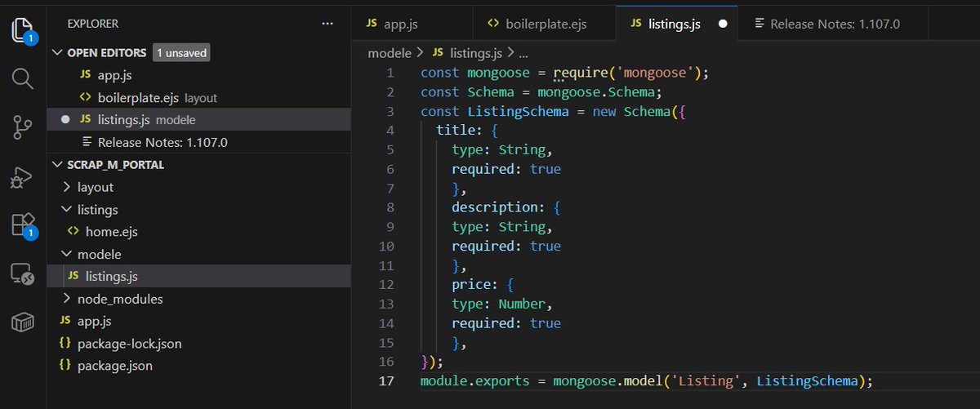
Task: Open home.ejs in the file tree
Action: tap(199, 232)
